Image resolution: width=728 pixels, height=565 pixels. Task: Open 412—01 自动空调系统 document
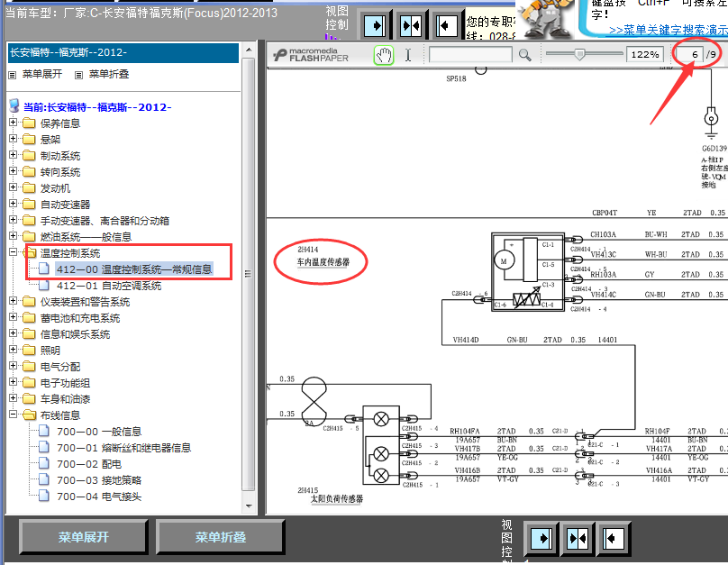[109, 286]
